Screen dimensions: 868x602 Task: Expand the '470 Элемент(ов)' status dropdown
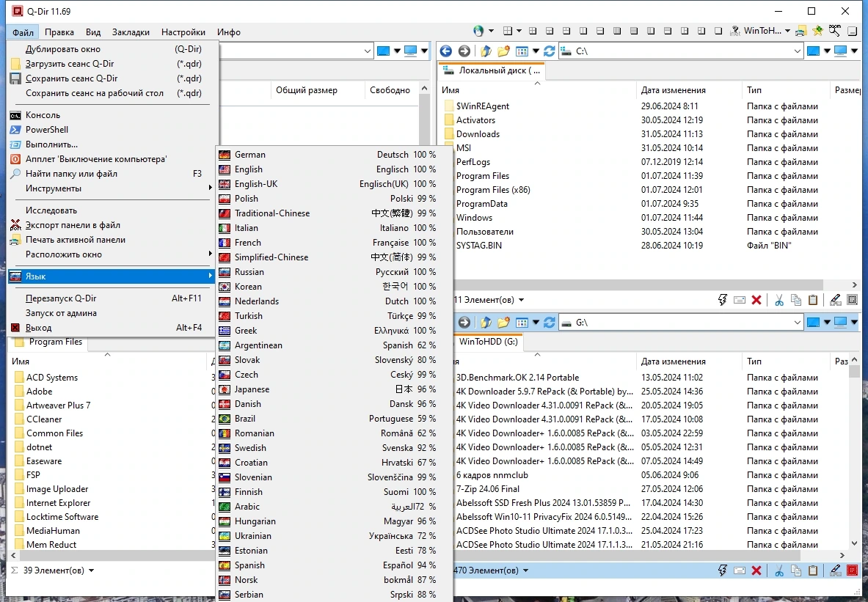525,570
